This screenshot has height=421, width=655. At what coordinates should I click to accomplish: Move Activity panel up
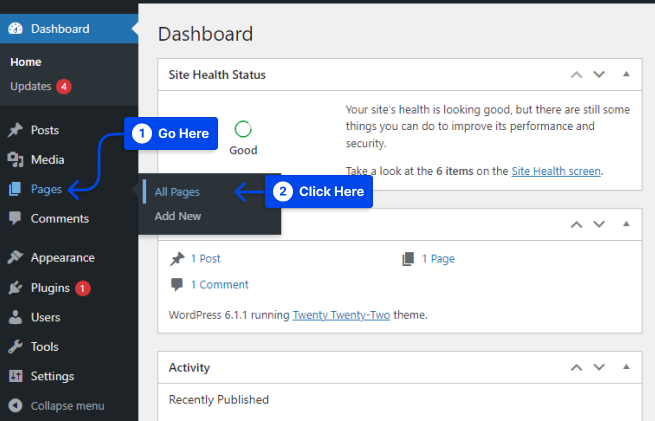coord(576,368)
